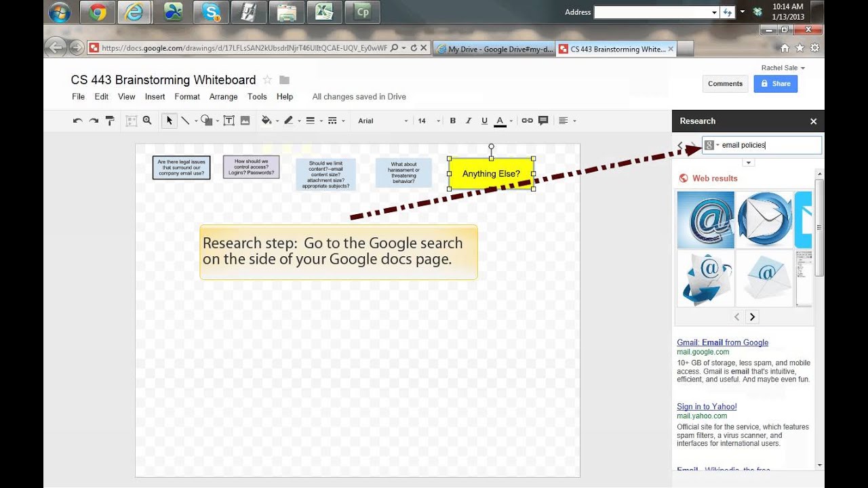Open the Insert menu

click(155, 97)
